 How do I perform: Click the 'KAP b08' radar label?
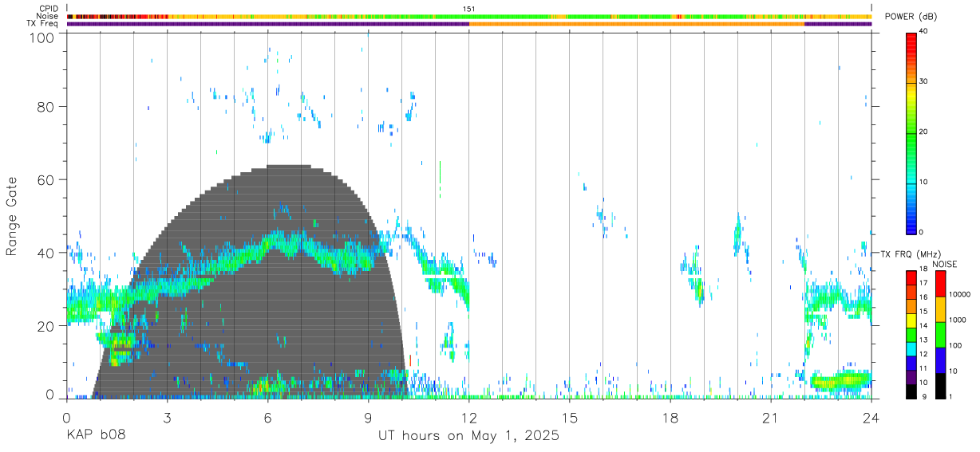96,436
